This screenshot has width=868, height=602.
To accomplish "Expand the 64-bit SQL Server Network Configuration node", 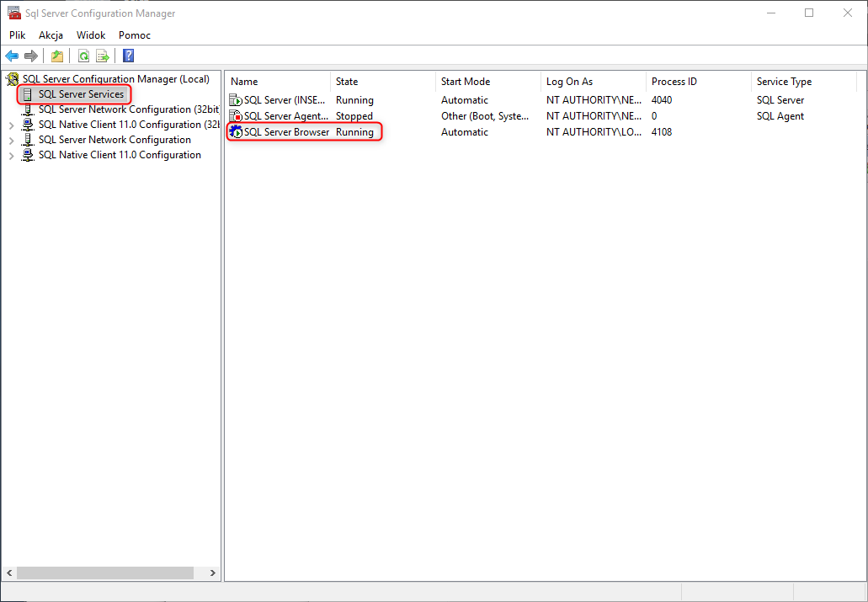I will click(11, 141).
